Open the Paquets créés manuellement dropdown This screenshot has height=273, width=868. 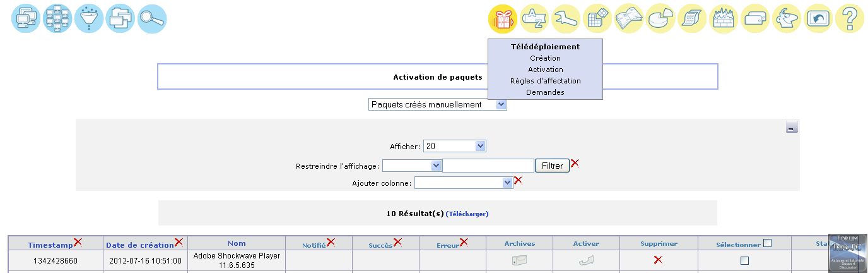point(437,104)
